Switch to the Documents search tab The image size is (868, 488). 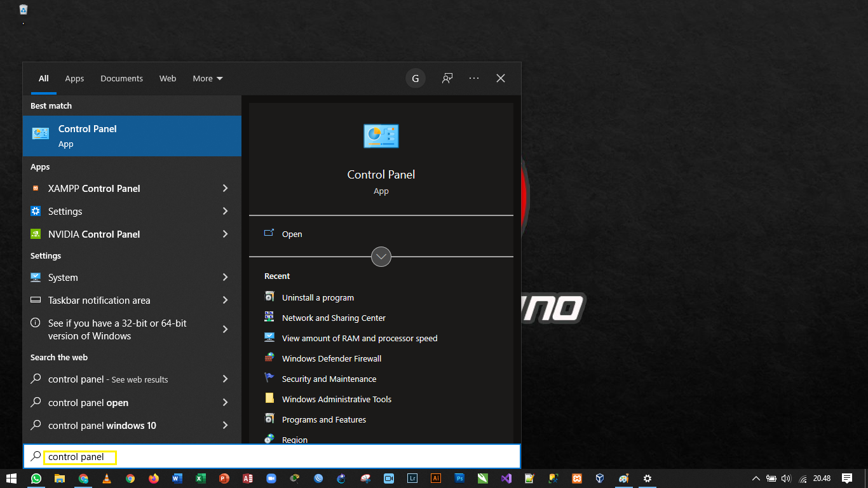[121, 78]
